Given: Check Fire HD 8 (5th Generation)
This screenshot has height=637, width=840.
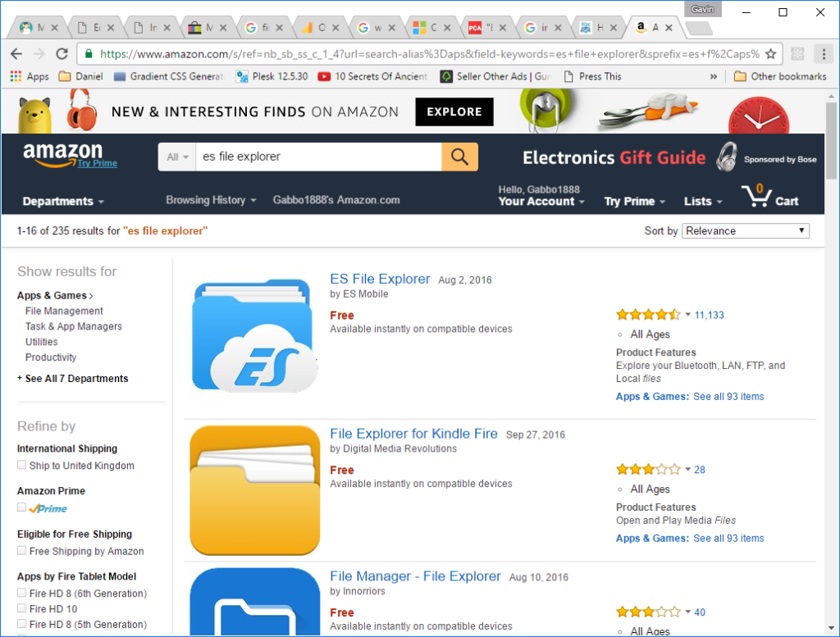Looking at the screenshot, I should click(x=21, y=624).
